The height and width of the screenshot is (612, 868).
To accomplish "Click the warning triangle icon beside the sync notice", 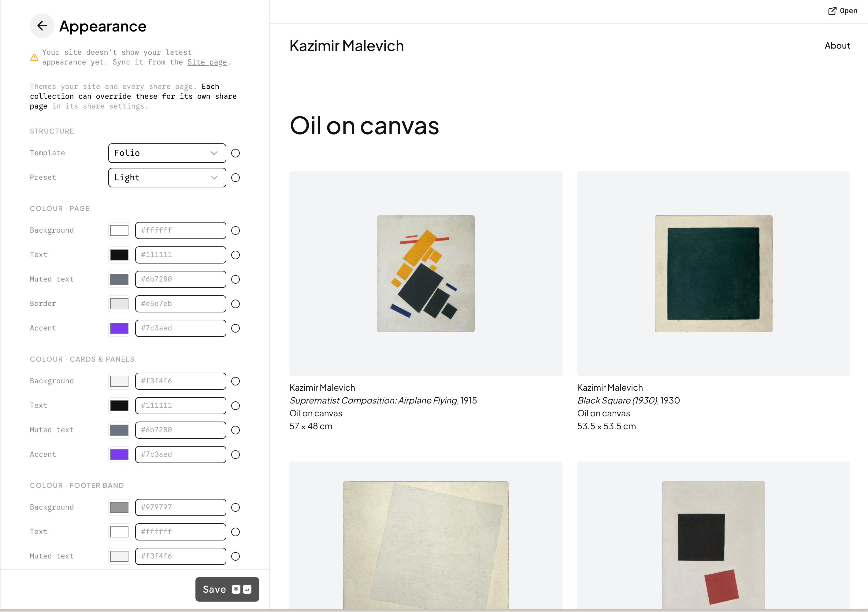I will [x=34, y=57].
